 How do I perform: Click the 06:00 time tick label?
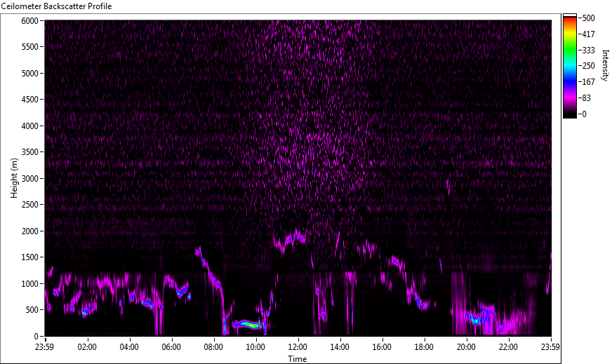click(171, 347)
